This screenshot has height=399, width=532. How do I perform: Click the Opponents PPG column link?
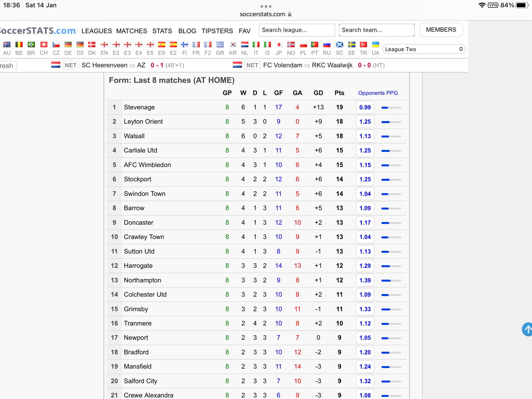378,93
